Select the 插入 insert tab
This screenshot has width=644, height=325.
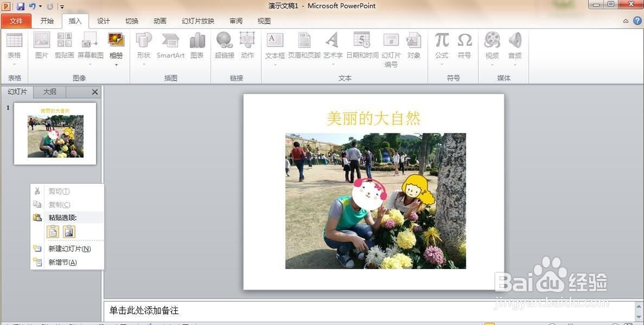(x=75, y=21)
